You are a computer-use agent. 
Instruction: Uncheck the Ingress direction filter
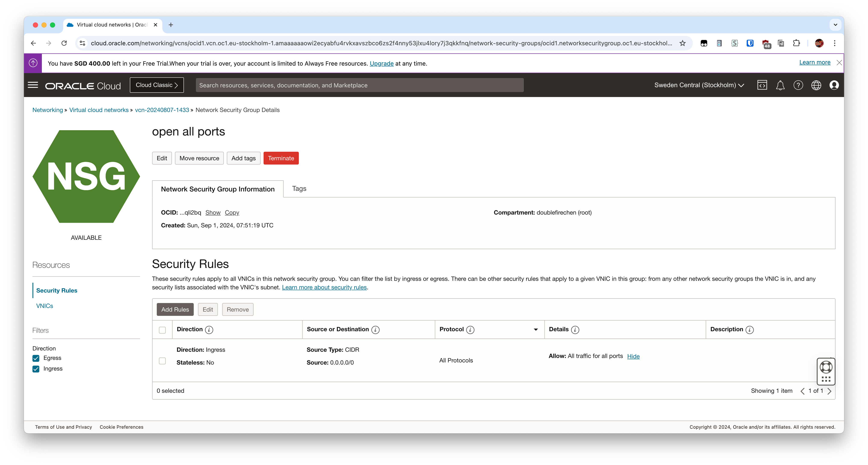click(x=36, y=369)
